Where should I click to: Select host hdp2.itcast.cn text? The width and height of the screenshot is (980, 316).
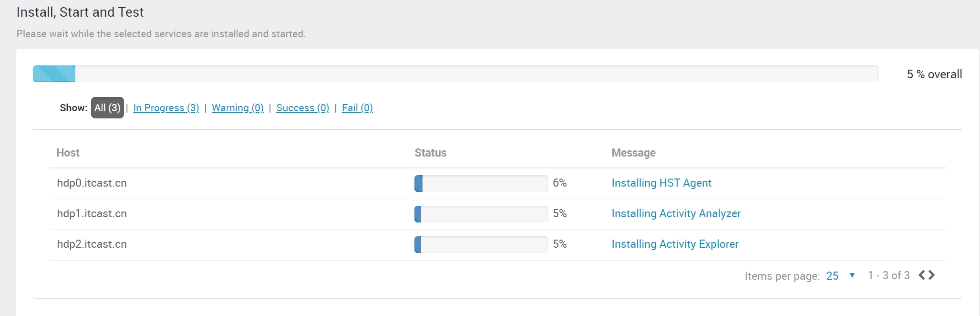tap(92, 244)
